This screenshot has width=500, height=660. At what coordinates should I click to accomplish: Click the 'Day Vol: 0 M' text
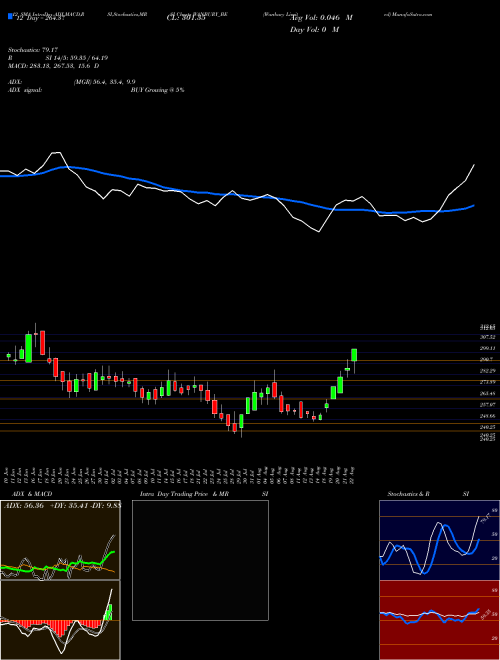tap(314, 29)
